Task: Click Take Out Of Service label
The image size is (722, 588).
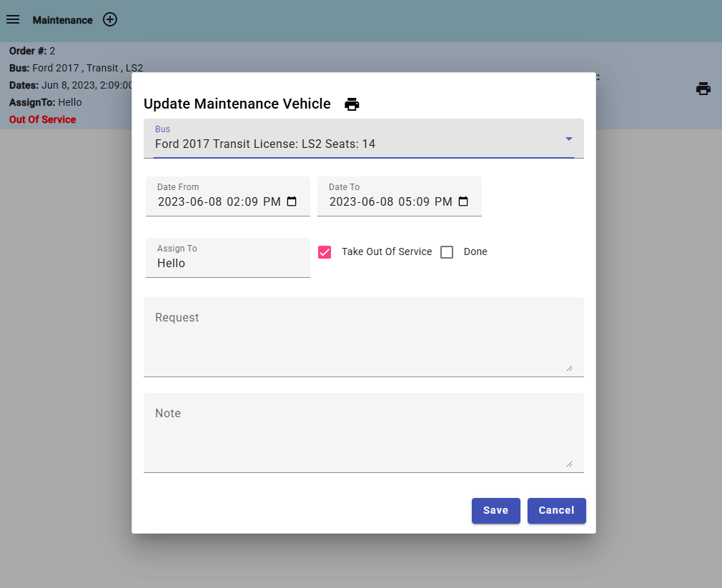Action: click(x=387, y=251)
